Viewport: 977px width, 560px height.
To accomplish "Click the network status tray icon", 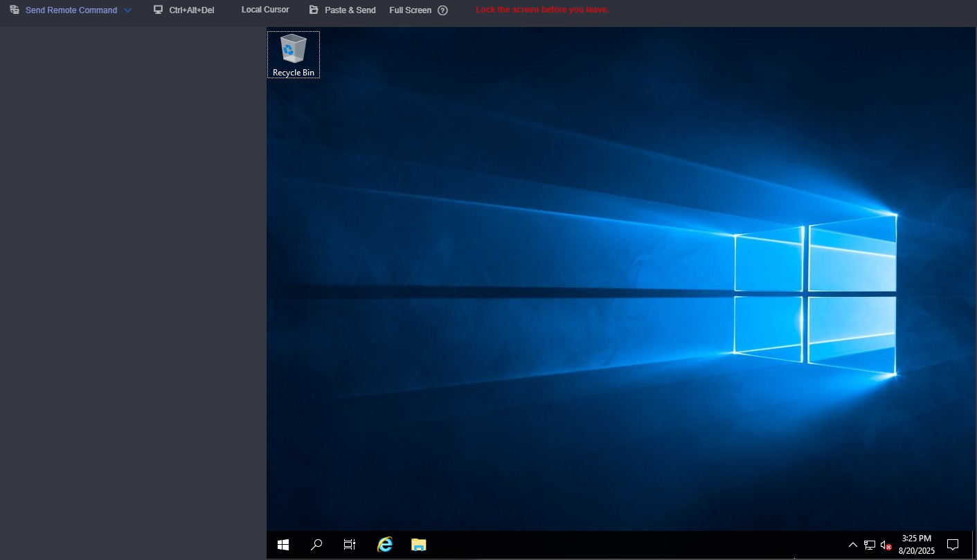I will click(870, 545).
